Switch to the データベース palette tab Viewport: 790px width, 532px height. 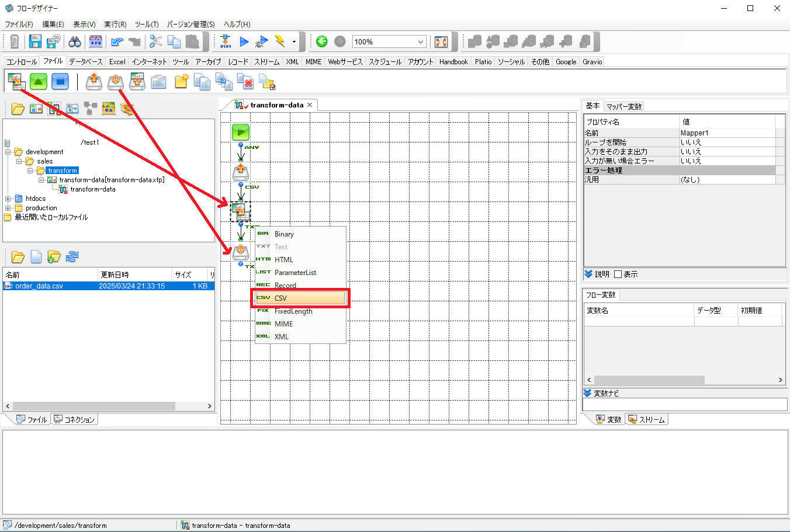[85, 61]
